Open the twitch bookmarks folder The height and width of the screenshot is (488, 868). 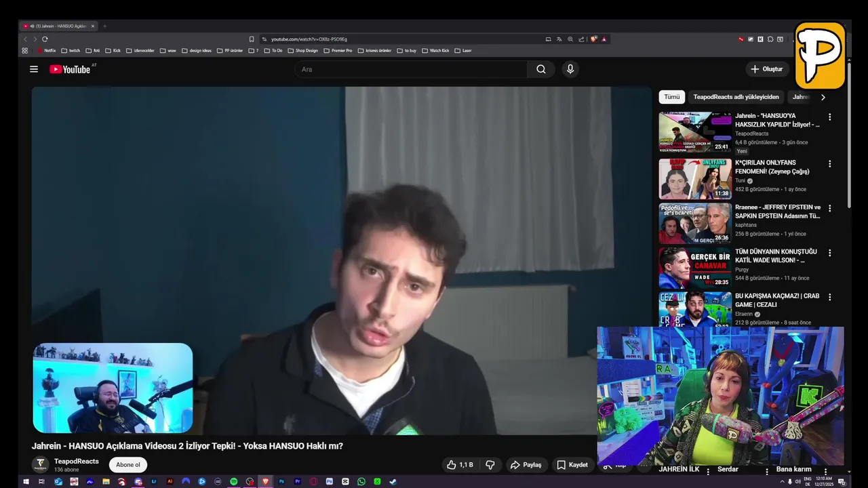pos(71,51)
